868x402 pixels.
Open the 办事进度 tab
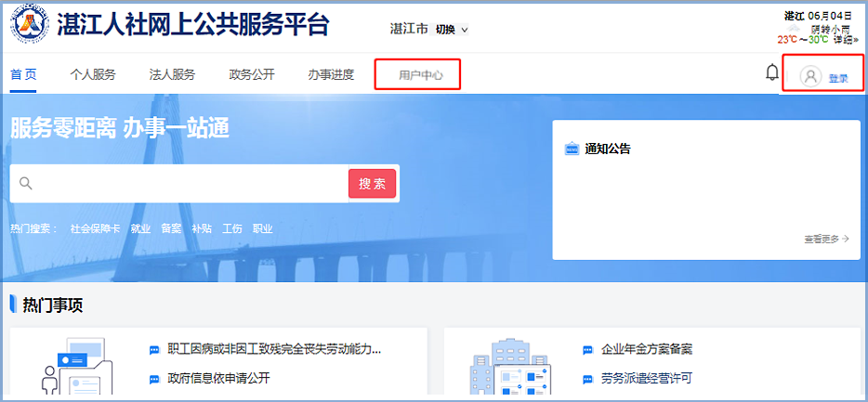(x=331, y=75)
